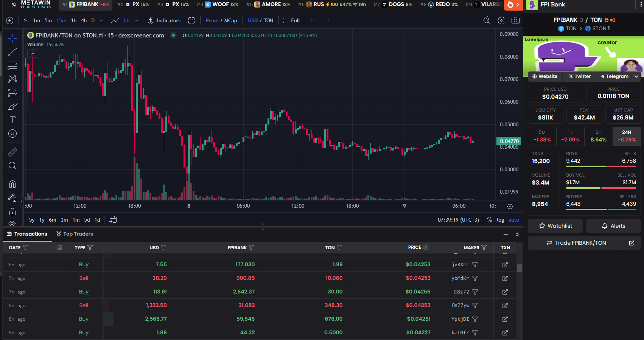Select the 24H price change tab
The width and height of the screenshot is (644, 340).
pyautogui.click(x=627, y=136)
